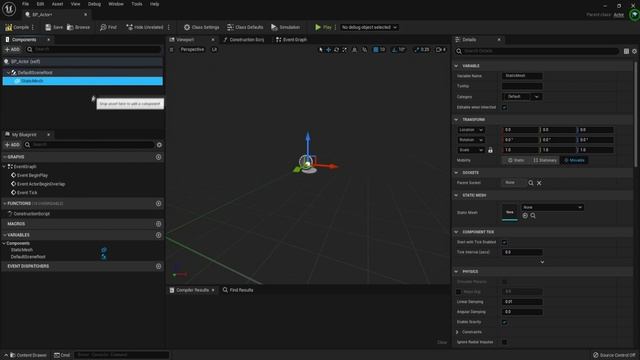This screenshot has height=360, width=640.
Task: Toggle scale snapping in viewport
Action: click(417, 50)
